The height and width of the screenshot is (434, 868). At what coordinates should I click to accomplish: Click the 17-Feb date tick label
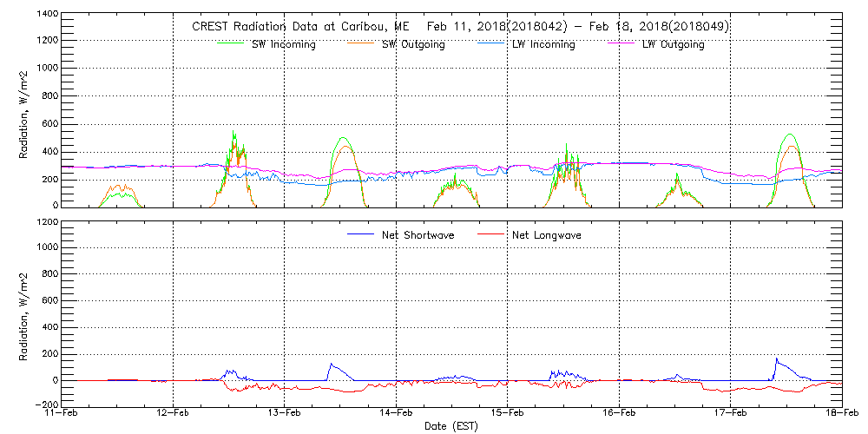point(730,414)
